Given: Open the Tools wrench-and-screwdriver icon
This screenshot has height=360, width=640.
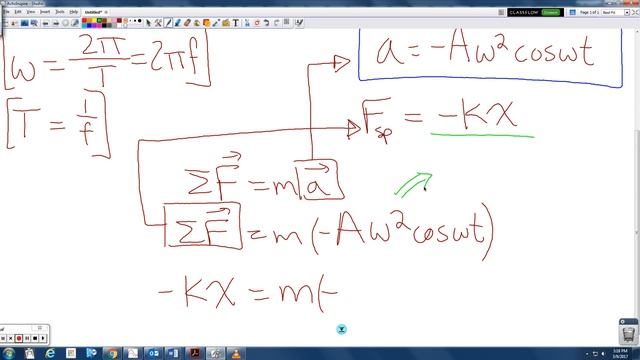Looking at the screenshot, I should click(158, 23).
